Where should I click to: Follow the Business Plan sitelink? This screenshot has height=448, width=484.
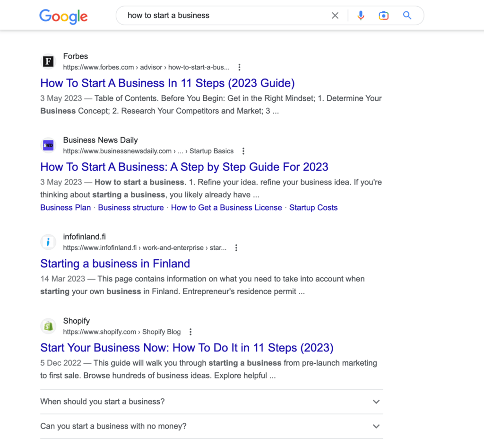(65, 208)
